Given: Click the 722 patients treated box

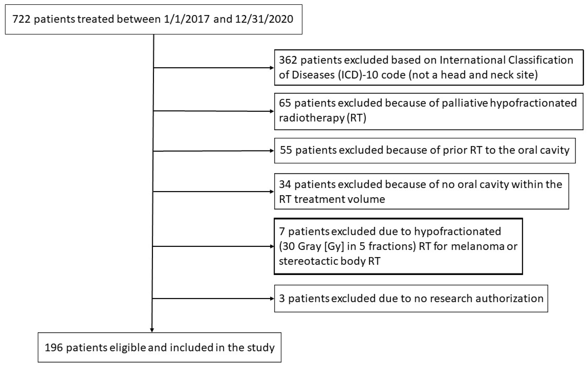Looking at the screenshot, I should pyautogui.click(x=153, y=19).
